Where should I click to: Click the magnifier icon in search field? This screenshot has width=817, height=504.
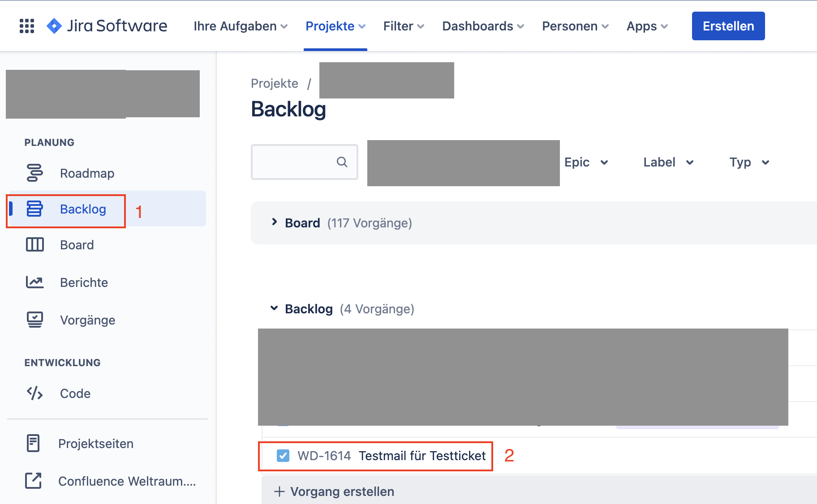[342, 162]
